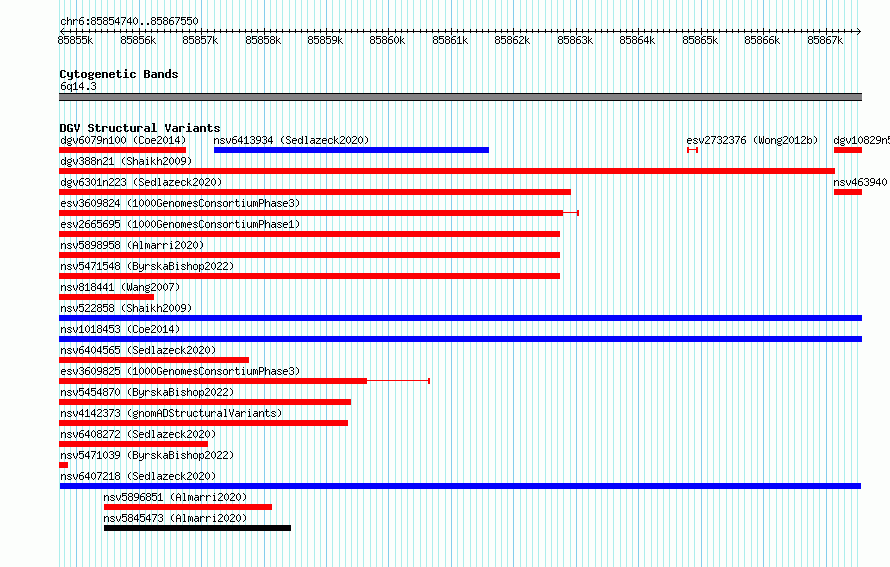The width and height of the screenshot is (890, 567).
Task: Open nsv5898958 (Almarri2020) label
Action: point(132,245)
